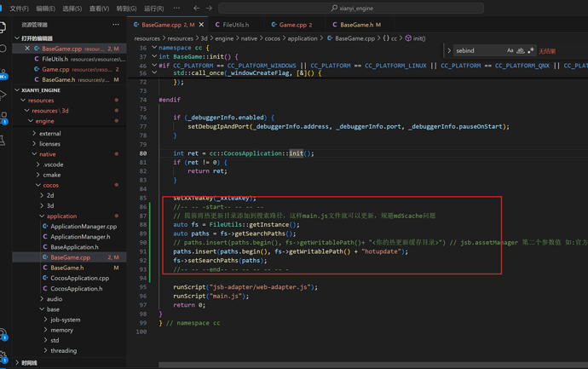The width and height of the screenshot is (588, 369).
Task: Switch to the FileUtils.h tab
Action: 235,25
